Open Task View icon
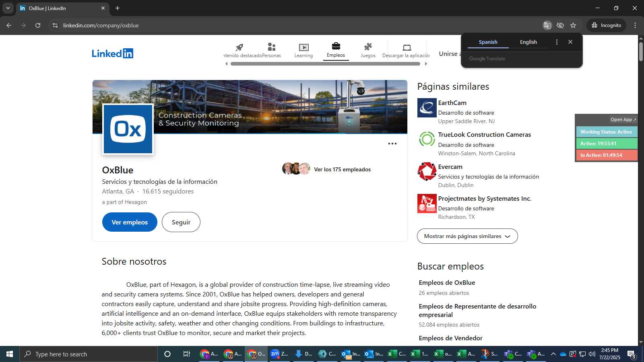This screenshot has width=644, height=362. [x=187, y=354]
